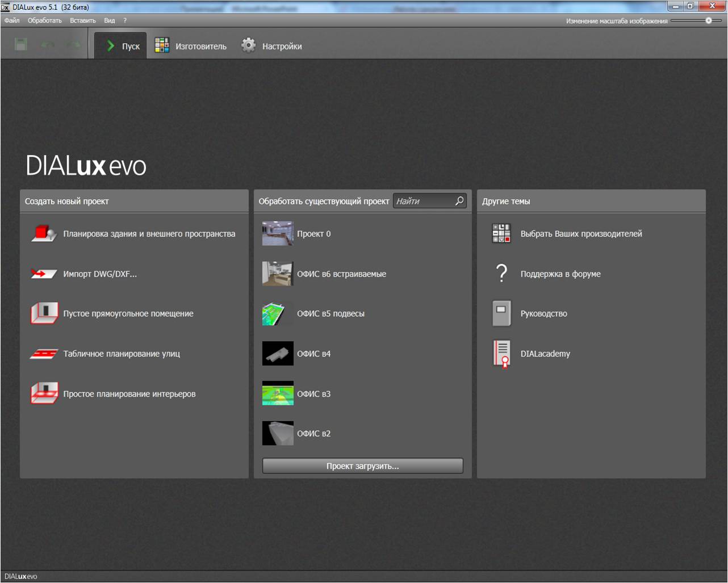Open the ОФИС в5 подвесы thumbnail
The height and width of the screenshot is (583, 728).
278,313
